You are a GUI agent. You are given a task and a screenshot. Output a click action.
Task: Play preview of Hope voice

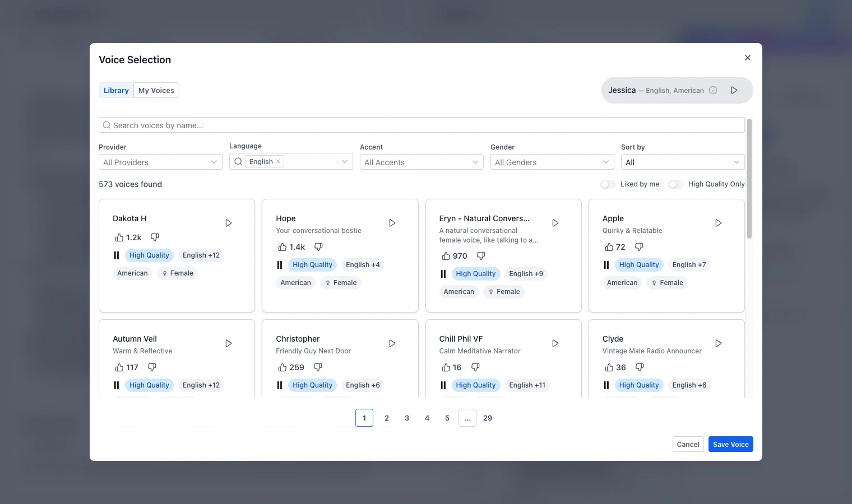(x=392, y=223)
